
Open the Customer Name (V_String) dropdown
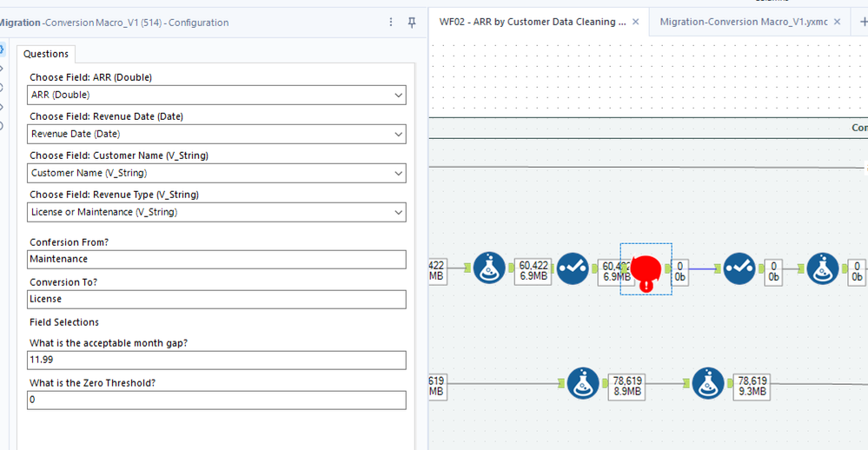[216, 173]
